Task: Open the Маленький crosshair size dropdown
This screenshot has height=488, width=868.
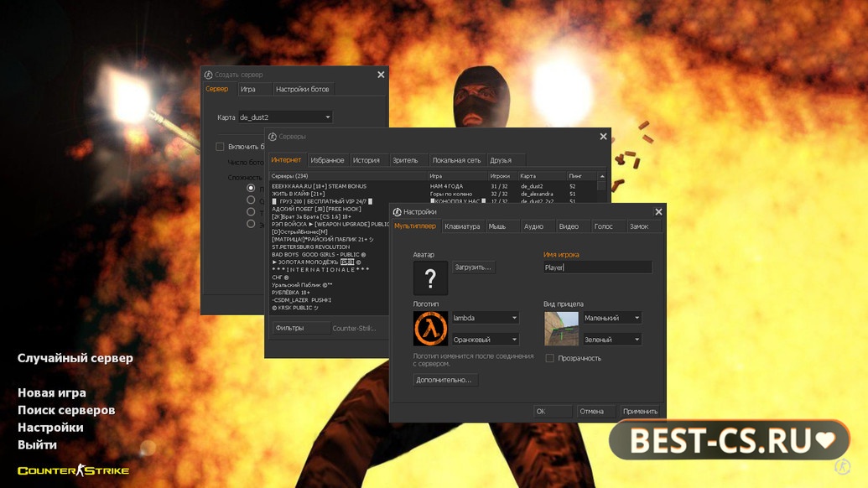Action: point(611,318)
